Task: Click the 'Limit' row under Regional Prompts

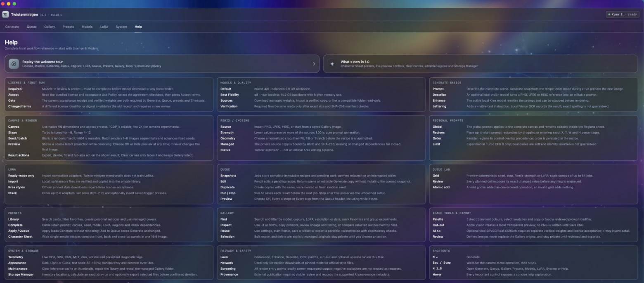Action: 533,144
